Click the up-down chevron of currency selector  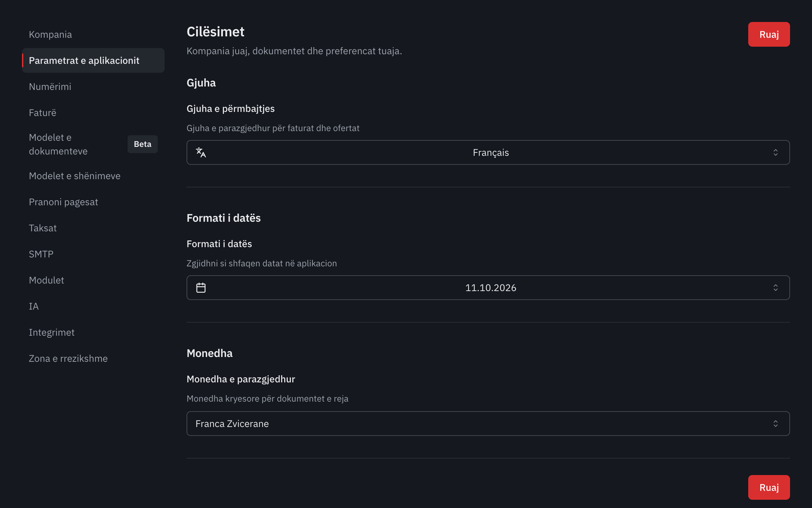tap(776, 424)
